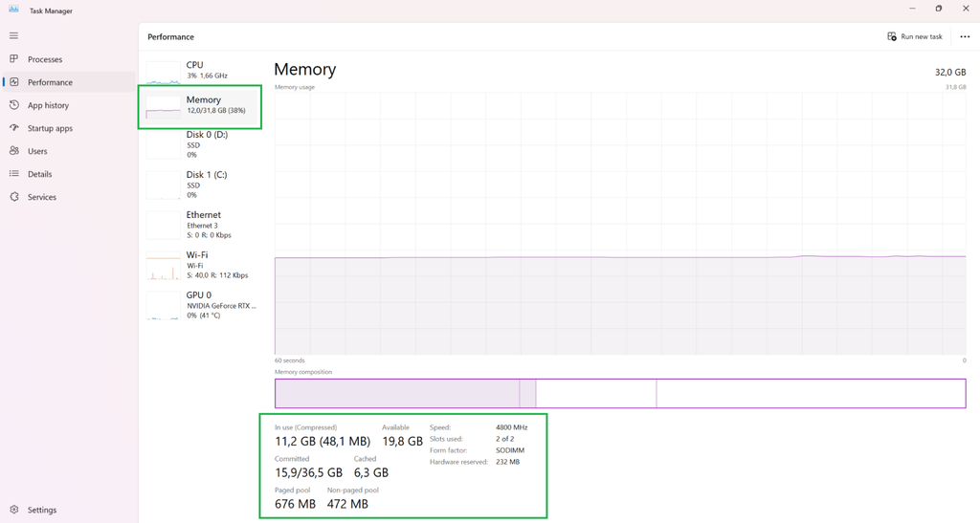Click the Memory usage label

coord(295,87)
